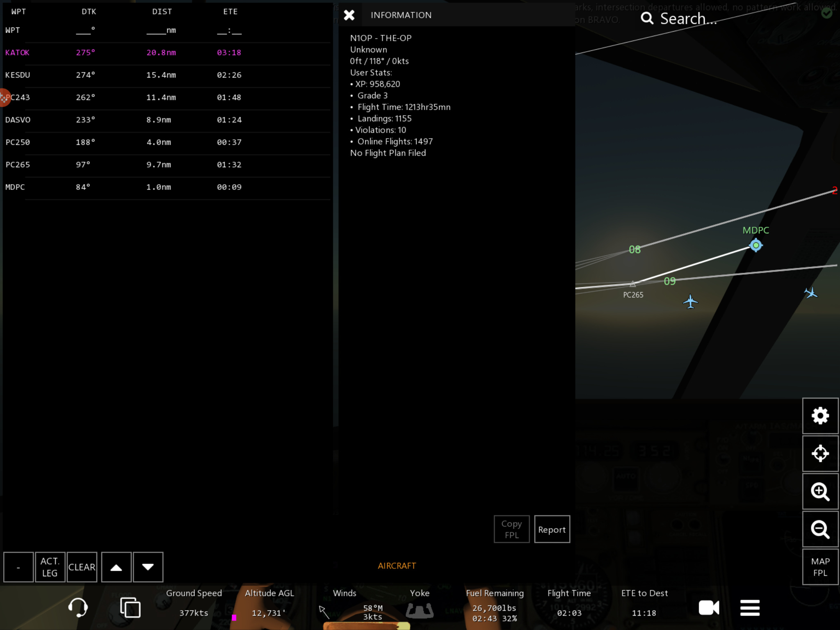840x630 pixels.
Task: Close the Information panel
Action: coord(349,15)
